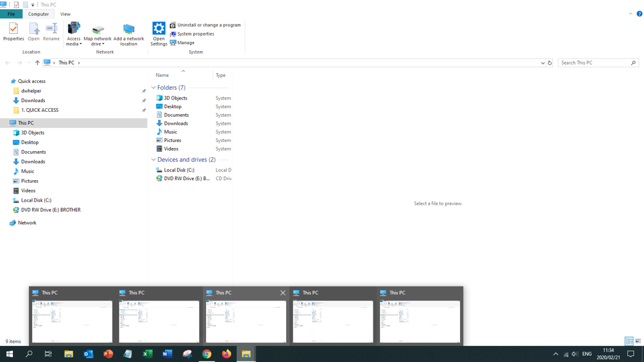Image resolution: width=644 pixels, height=362 pixels.
Task: Open the Access media dropdown
Action: (74, 34)
